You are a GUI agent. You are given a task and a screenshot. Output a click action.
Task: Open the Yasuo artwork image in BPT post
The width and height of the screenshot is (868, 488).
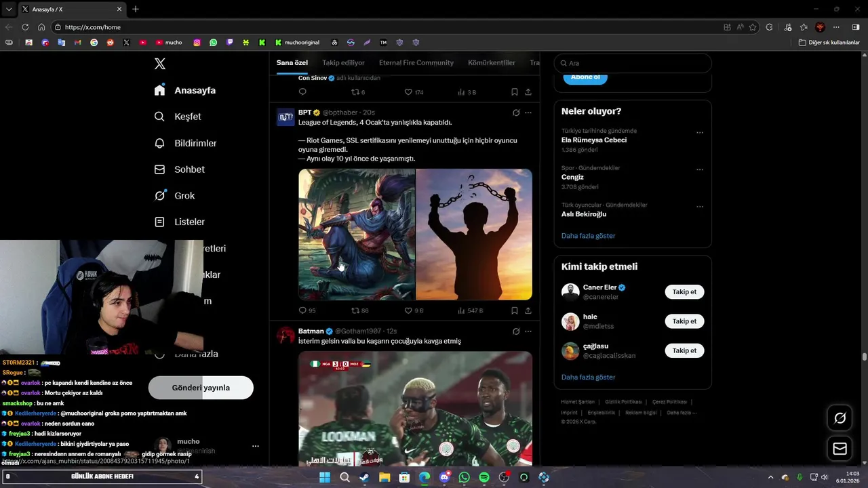point(357,235)
